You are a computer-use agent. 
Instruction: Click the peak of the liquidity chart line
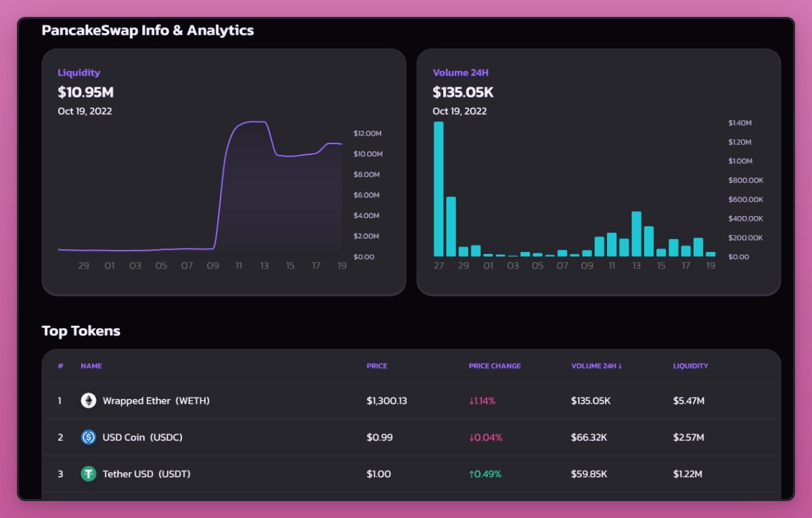(x=252, y=123)
